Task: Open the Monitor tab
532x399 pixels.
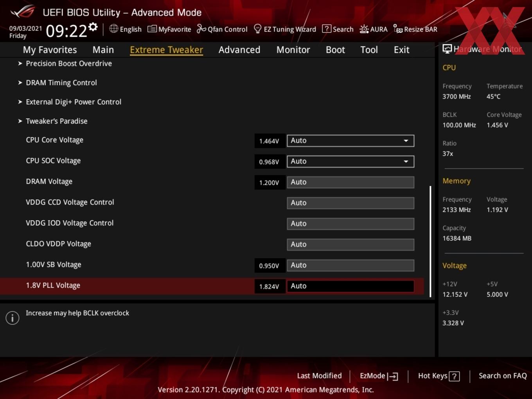Action: point(293,50)
